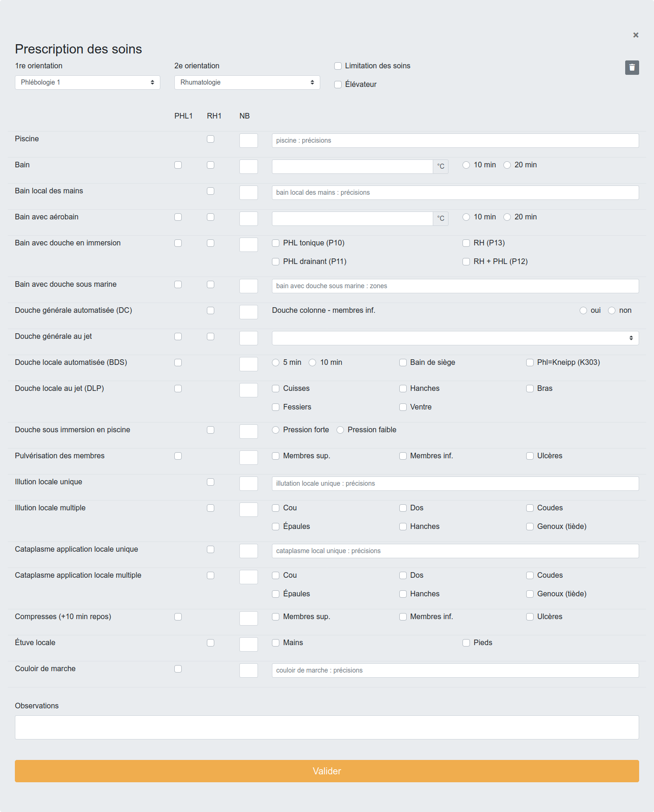Screen dimensions: 654x812
Task: Tick the Élévateur checkbox
Action: pyautogui.click(x=338, y=85)
